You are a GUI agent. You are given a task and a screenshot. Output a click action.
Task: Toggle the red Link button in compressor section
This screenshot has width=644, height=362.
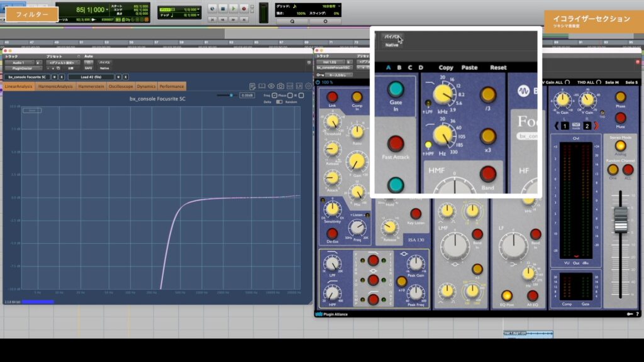(x=332, y=97)
